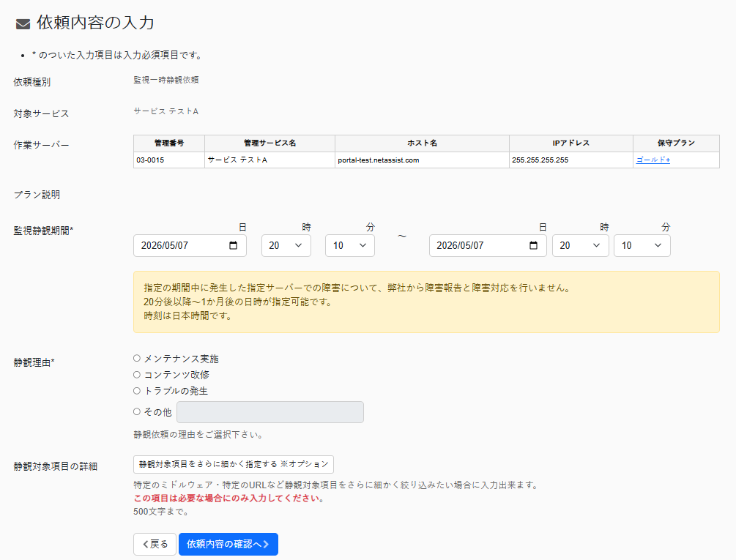Open the ゴールド+ plan link
The width and height of the screenshot is (736, 560).
point(653,160)
